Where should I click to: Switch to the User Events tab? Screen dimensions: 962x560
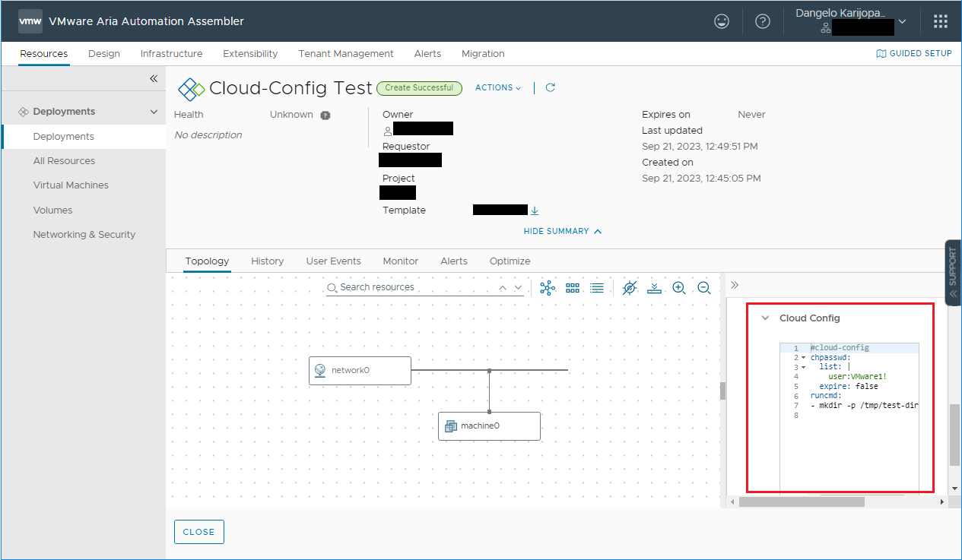[x=333, y=261]
